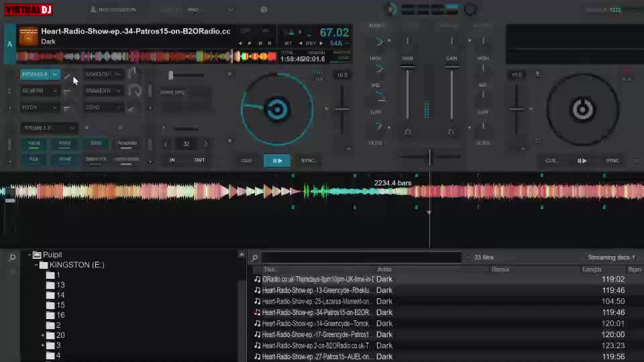
Task: Shift key down with KEY left arrow
Action: coord(301,43)
